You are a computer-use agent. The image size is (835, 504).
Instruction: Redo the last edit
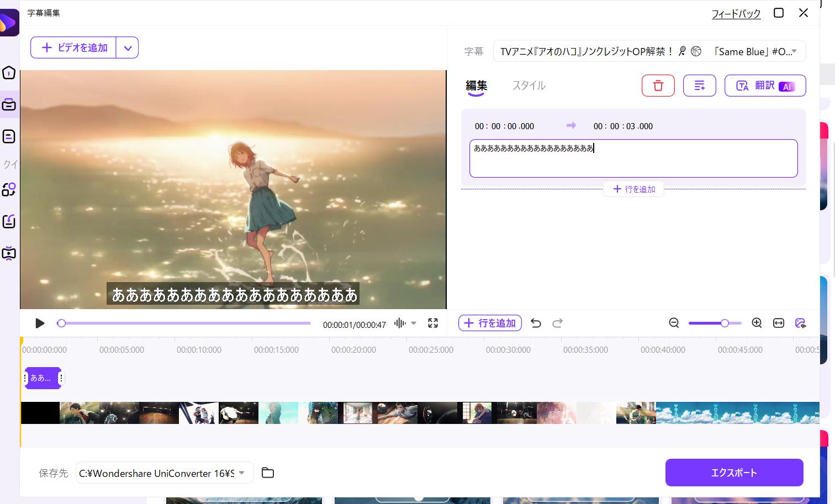click(557, 323)
